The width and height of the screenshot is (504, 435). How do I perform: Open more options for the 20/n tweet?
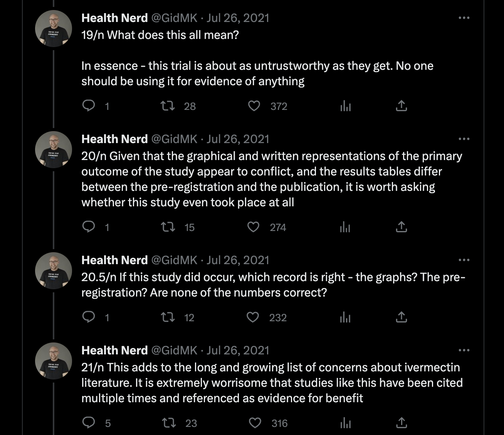pos(464,139)
